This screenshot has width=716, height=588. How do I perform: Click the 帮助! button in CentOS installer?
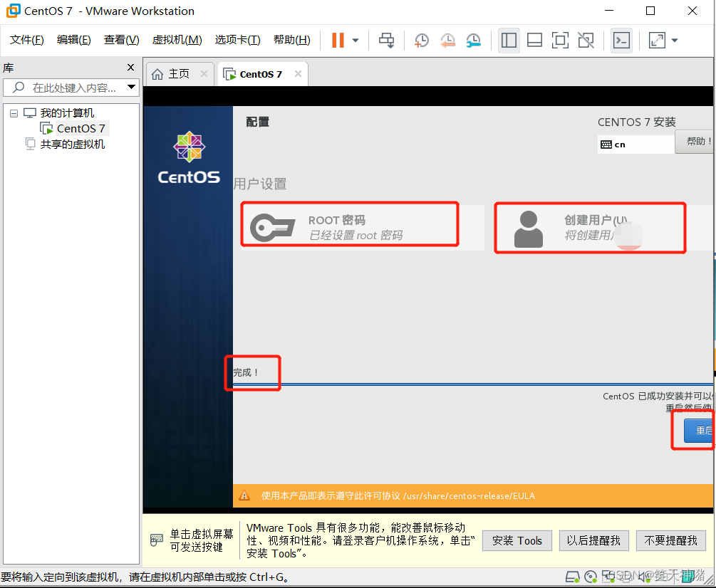pos(695,142)
